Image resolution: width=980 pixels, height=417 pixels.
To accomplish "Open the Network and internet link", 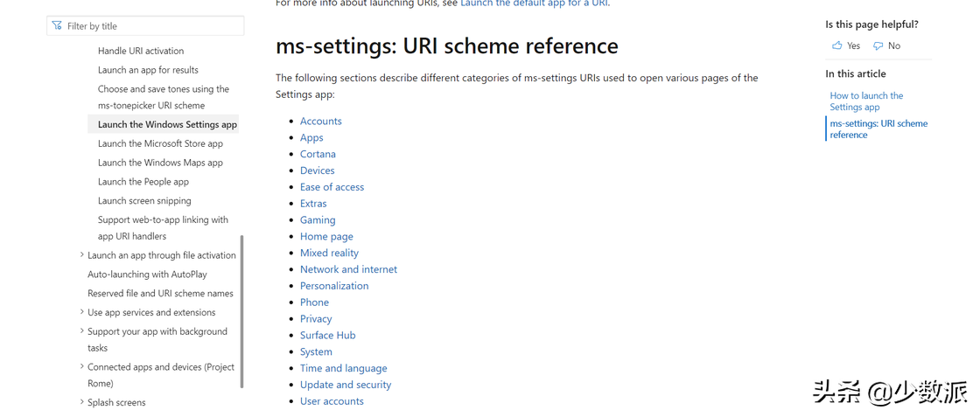I will (x=348, y=269).
